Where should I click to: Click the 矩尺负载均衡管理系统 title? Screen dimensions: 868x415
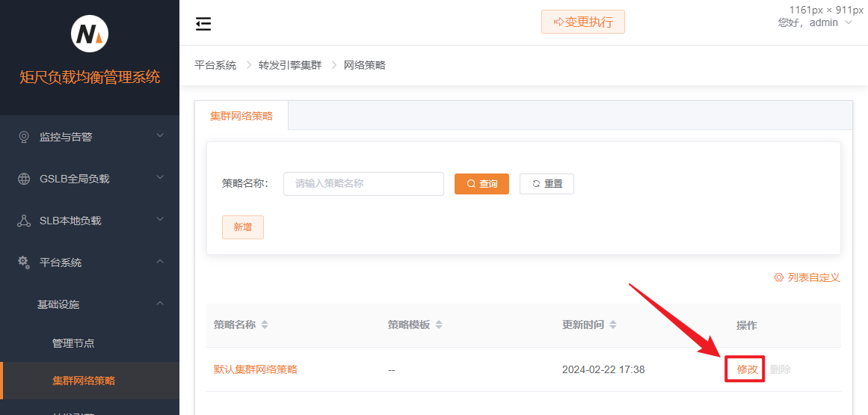tap(90, 77)
